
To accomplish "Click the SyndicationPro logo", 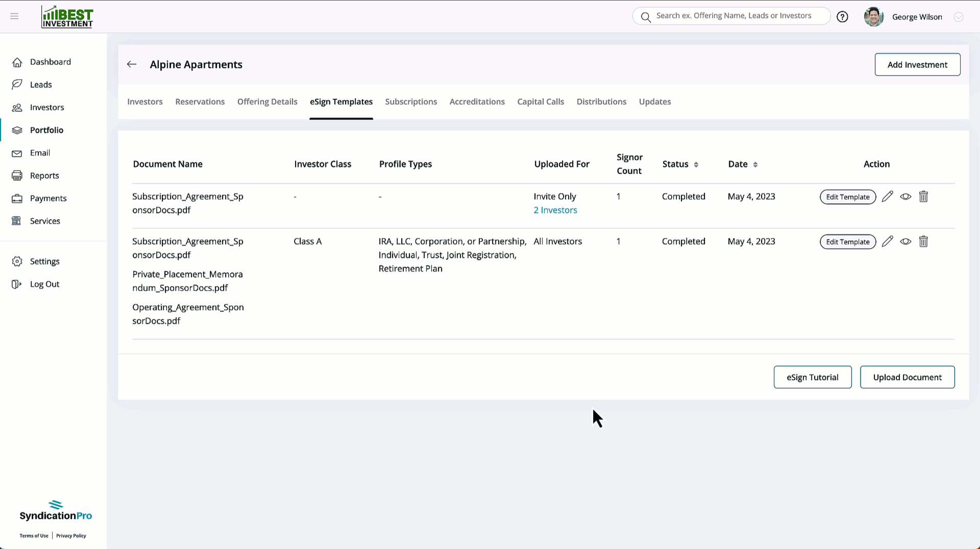I will click(x=56, y=511).
